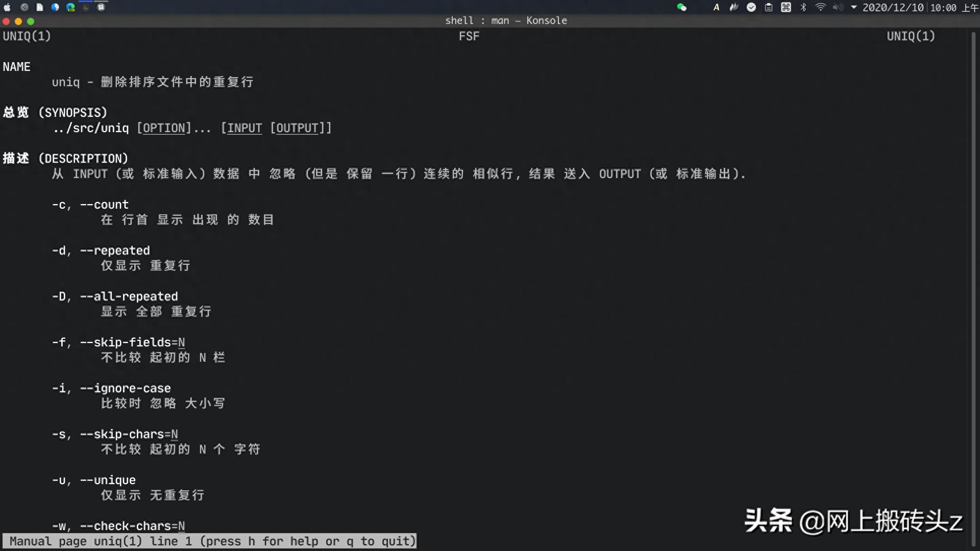Screen dimensions: 980x551
Task: Launch the blue globe browser icon
Action: [x=55, y=7]
